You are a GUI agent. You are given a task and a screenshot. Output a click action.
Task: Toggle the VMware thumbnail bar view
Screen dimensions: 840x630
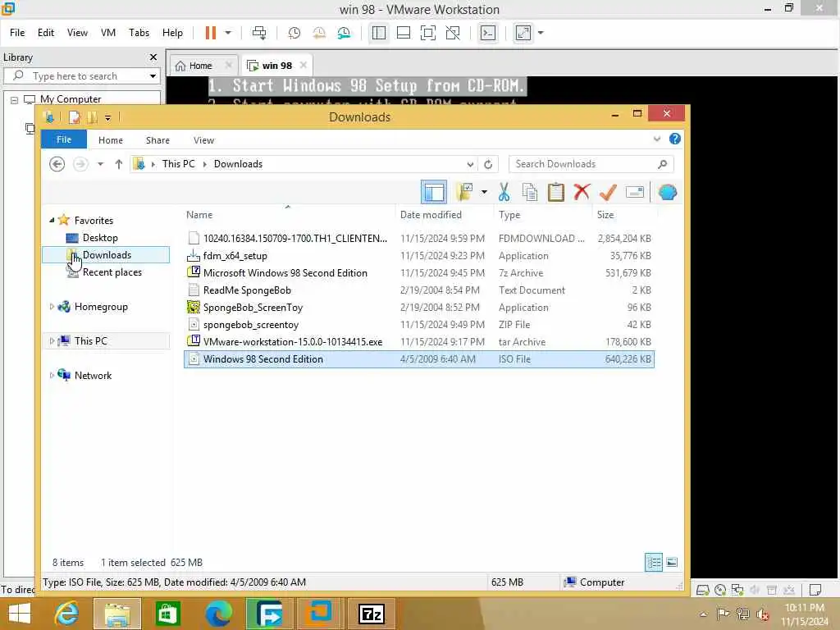point(404,33)
